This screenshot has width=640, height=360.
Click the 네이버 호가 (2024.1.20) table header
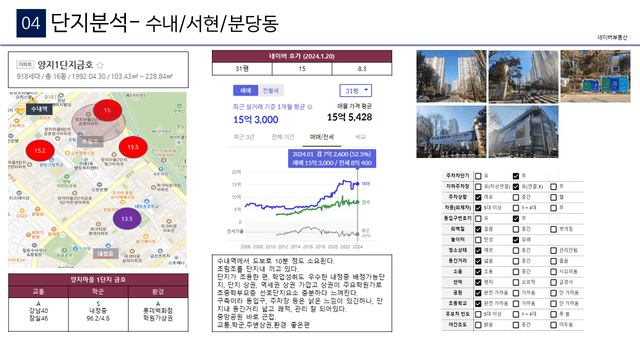pos(302,56)
